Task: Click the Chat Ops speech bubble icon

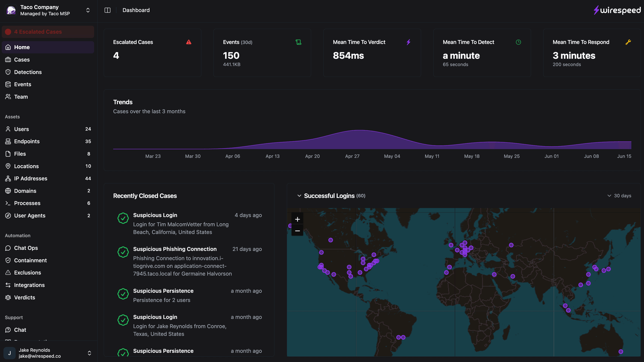Action: [8, 248]
